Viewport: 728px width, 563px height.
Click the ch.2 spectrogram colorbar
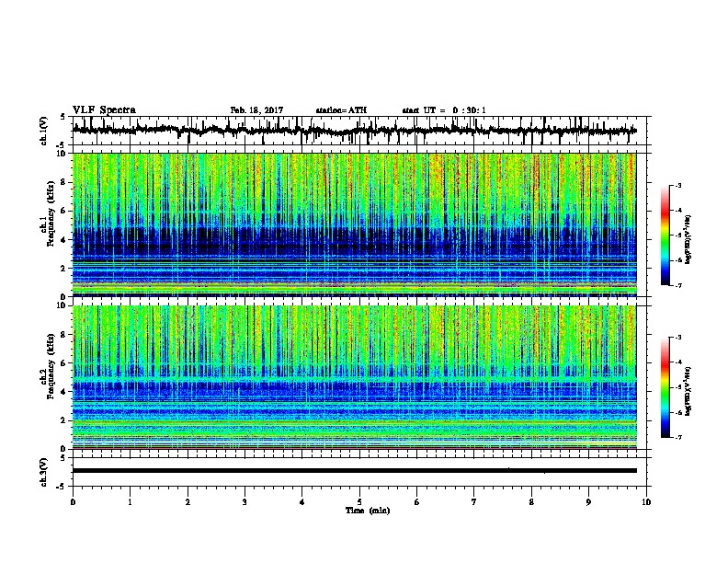pyautogui.click(x=665, y=387)
